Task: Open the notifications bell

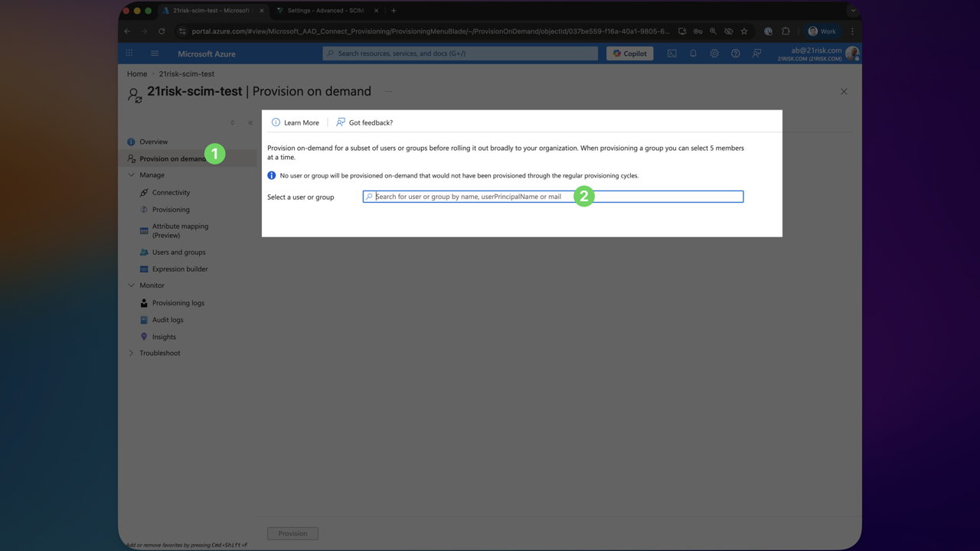Action: point(693,54)
